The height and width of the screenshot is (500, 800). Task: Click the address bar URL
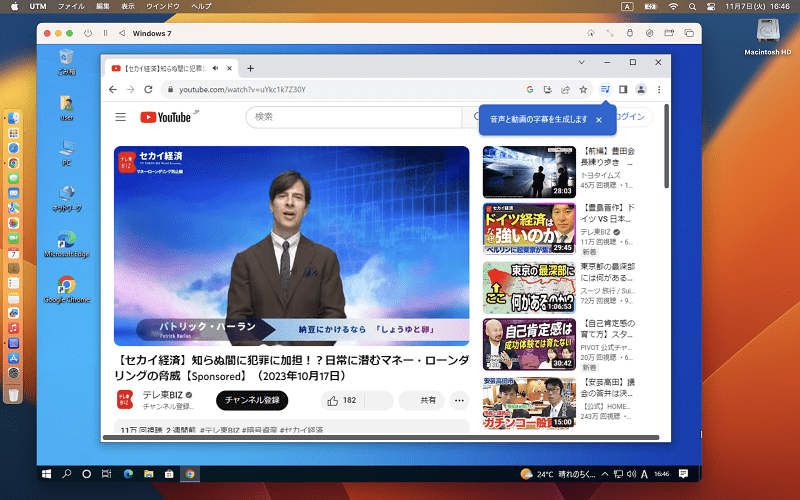pyautogui.click(x=242, y=89)
